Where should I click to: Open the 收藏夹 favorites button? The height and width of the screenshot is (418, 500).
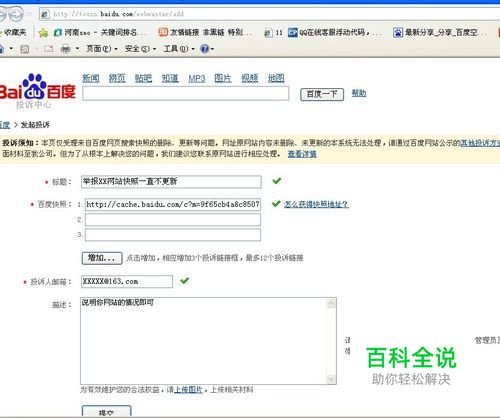(x=14, y=32)
